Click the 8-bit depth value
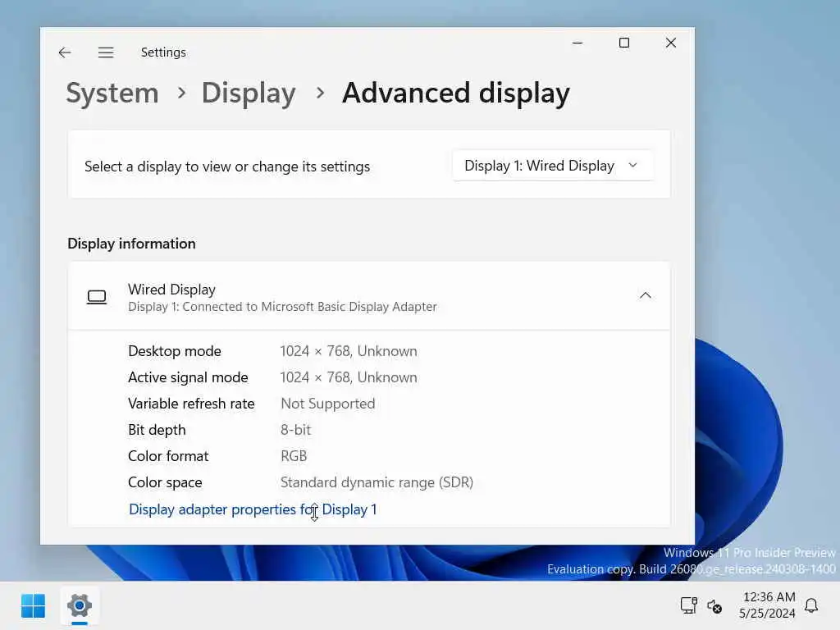 295,430
